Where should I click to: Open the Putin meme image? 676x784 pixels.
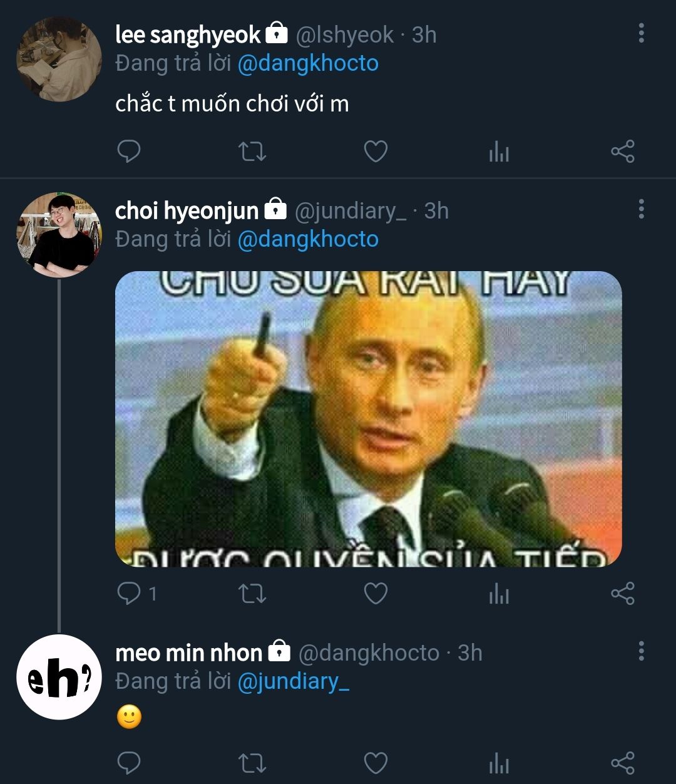click(x=368, y=419)
